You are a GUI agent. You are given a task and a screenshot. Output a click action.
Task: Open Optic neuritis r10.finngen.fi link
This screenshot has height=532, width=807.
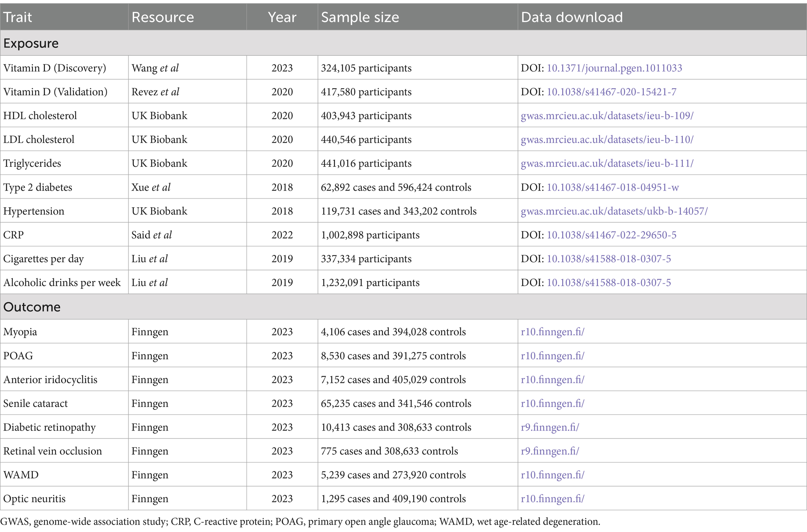[x=552, y=498]
